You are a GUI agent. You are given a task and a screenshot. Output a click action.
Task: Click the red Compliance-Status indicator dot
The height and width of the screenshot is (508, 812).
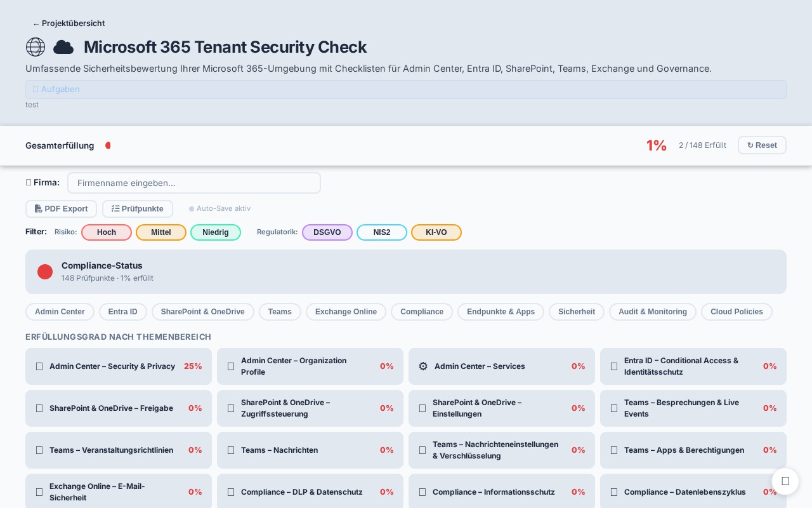pos(45,272)
